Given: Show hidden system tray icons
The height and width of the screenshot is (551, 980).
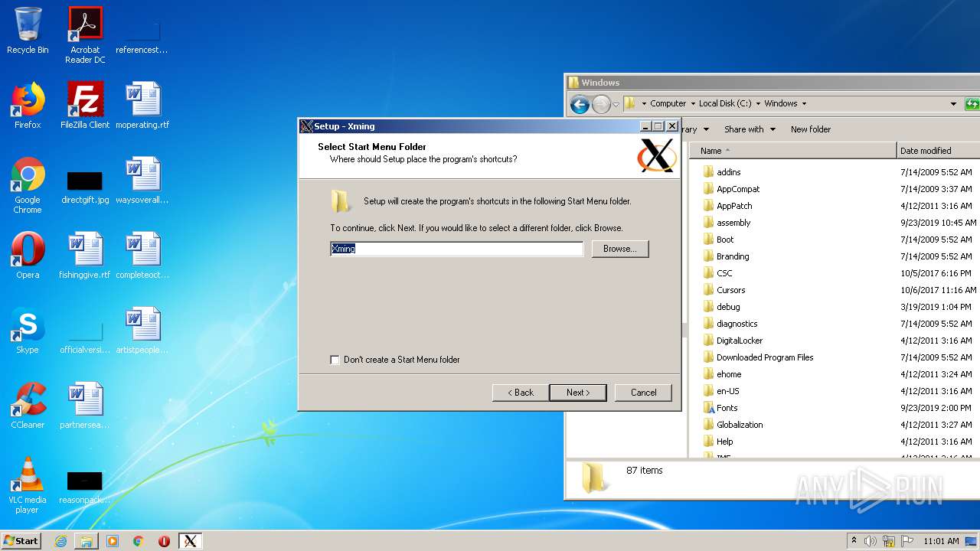Looking at the screenshot, I should click(854, 540).
